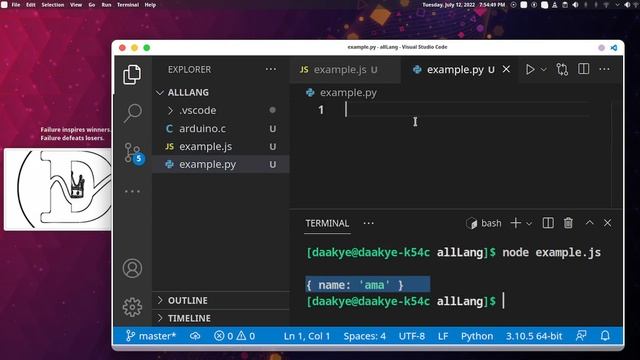The height and width of the screenshot is (360, 640).
Task: Open the errors and warnings problems indicator
Action: pos(234,336)
